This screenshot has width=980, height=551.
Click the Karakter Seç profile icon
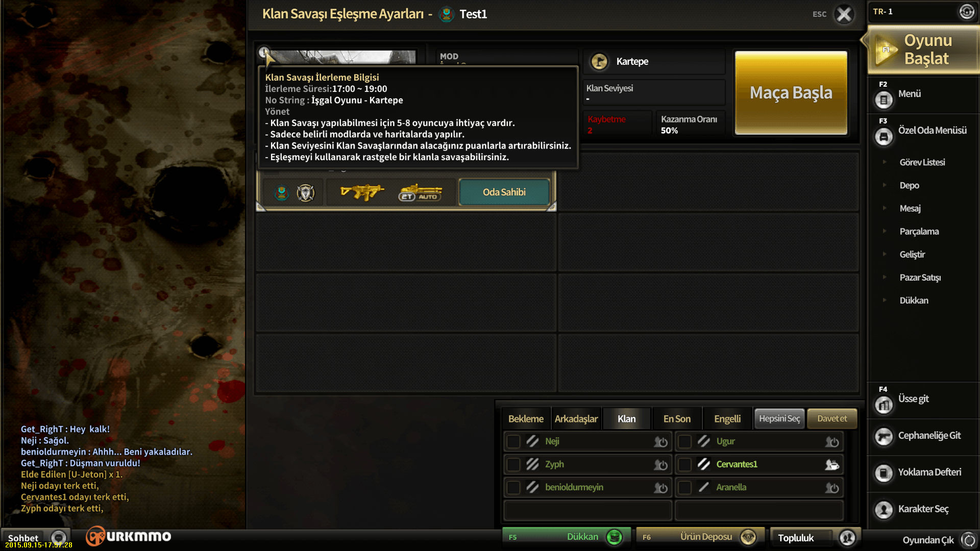point(884,509)
